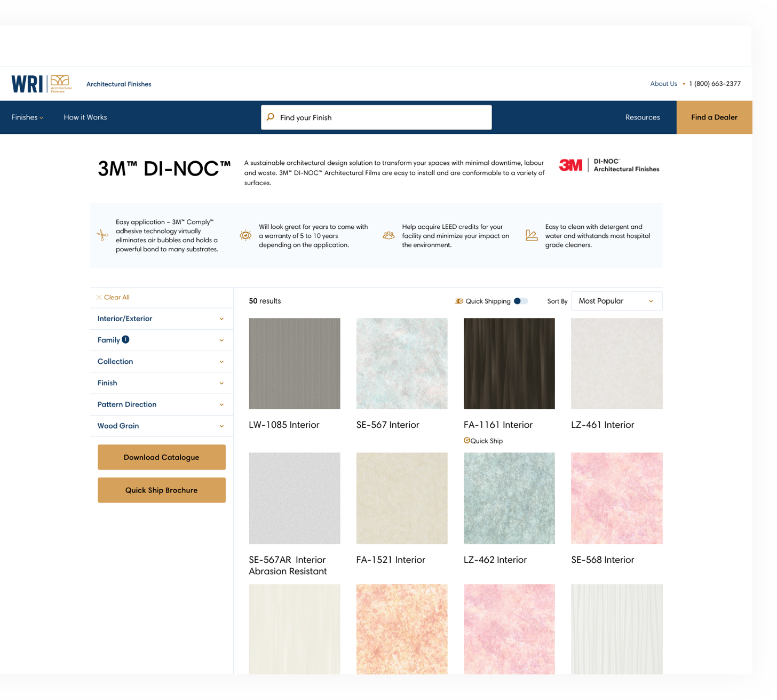
Task: Click the search magnifier icon
Action: [271, 117]
